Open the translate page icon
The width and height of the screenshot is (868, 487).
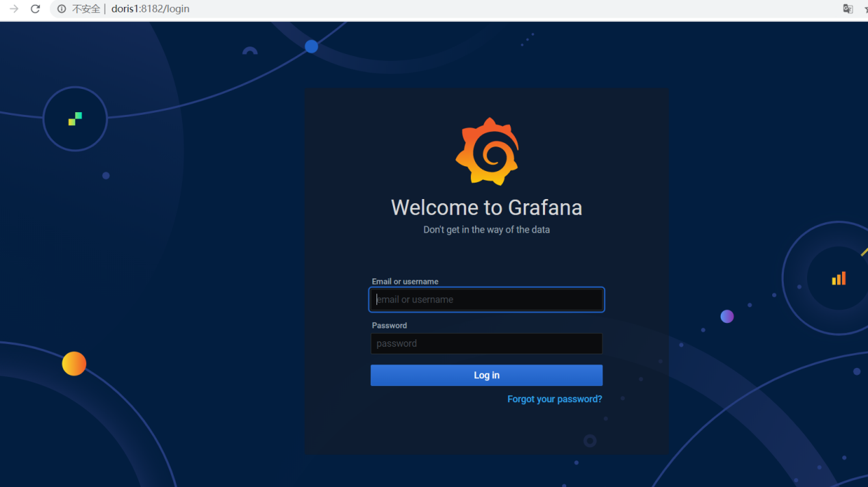click(x=848, y=9)
